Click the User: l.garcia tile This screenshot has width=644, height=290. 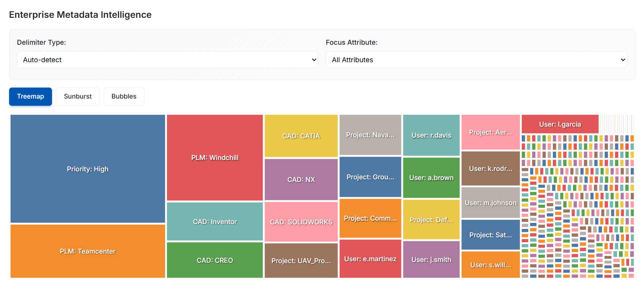click(560, 124)
